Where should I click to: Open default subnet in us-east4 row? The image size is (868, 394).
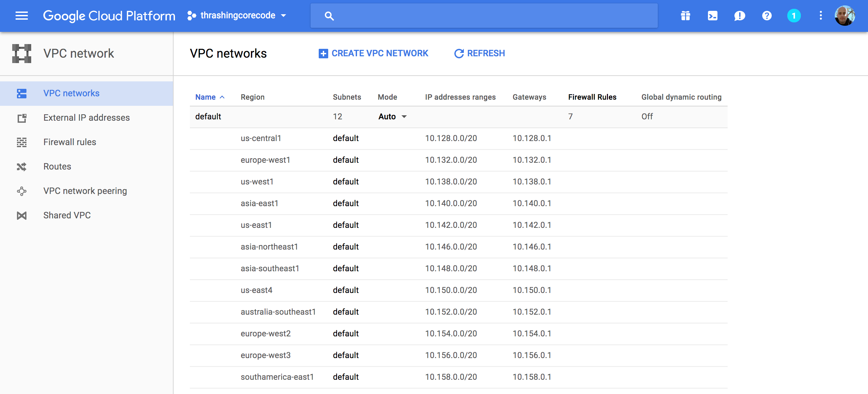point(346,290)
